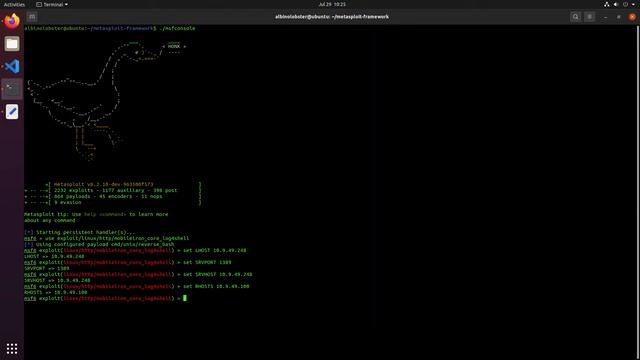Open the Files manager dock icon
Image resolution: width=640 pixels, height=360 pixels.
point(12,44)
